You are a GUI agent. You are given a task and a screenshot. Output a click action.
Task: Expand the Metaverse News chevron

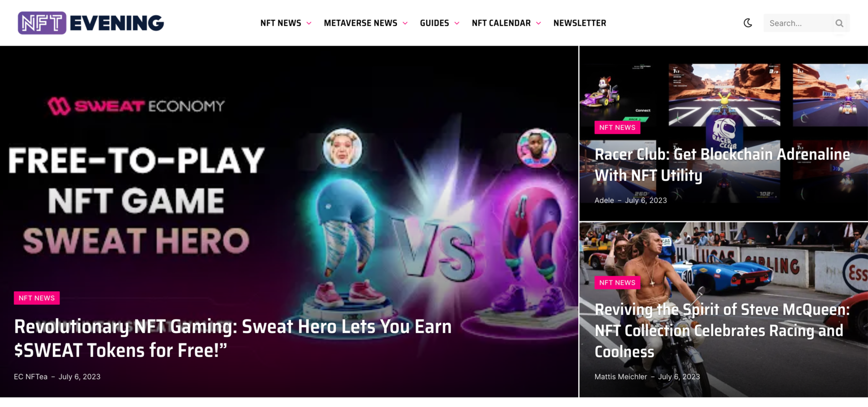405,23
